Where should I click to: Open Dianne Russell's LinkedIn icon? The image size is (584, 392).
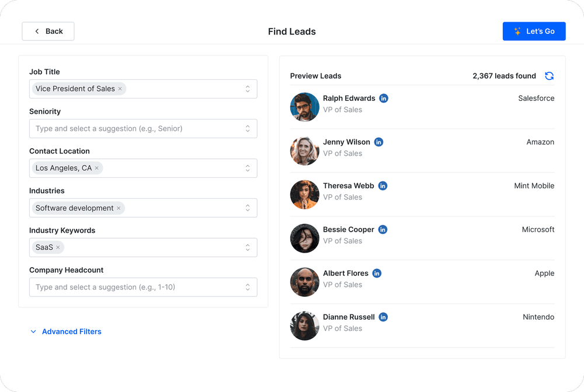(x=383, y=317)
